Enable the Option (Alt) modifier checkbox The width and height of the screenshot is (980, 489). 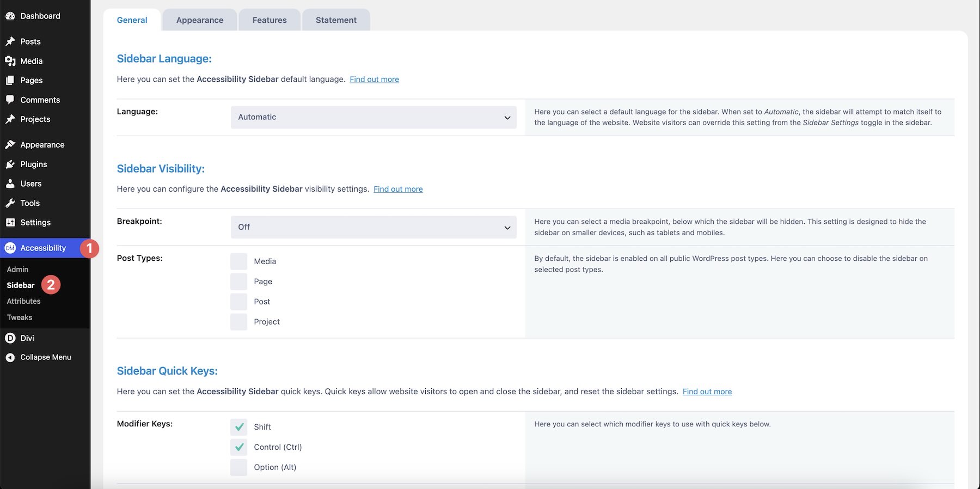[x=238, y=467]
